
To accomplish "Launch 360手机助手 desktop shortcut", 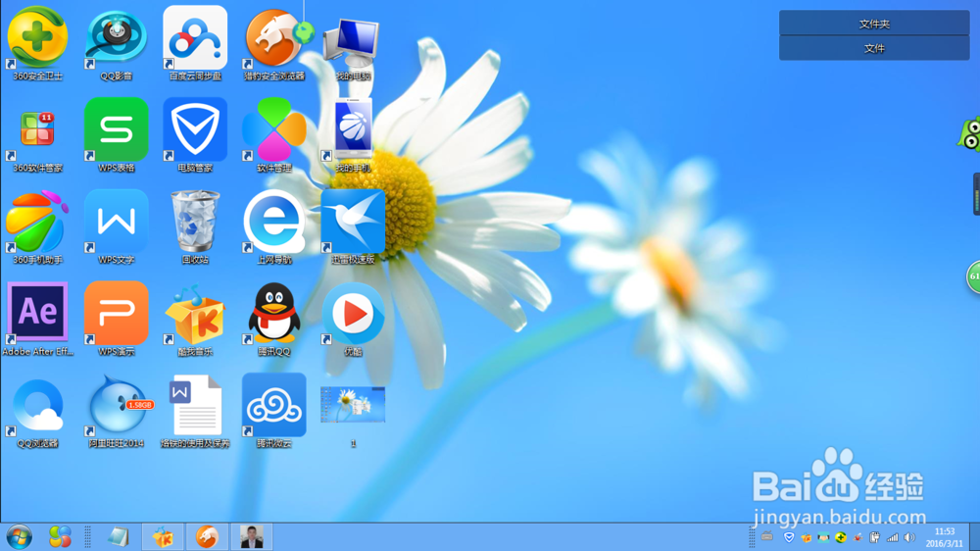I will point(37,227).
